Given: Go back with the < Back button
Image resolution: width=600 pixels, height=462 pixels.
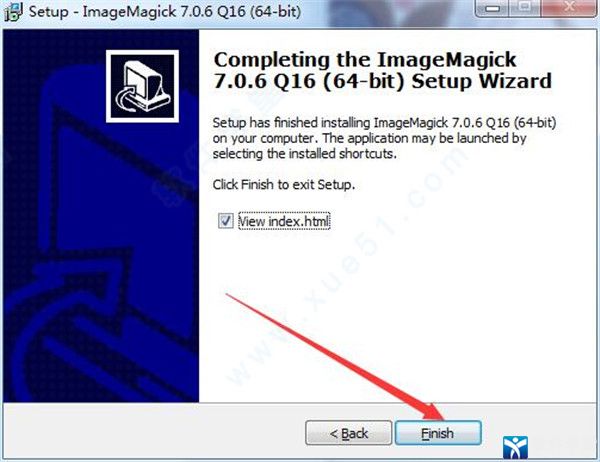Looking at the screenshot, I should click(349, 433).
